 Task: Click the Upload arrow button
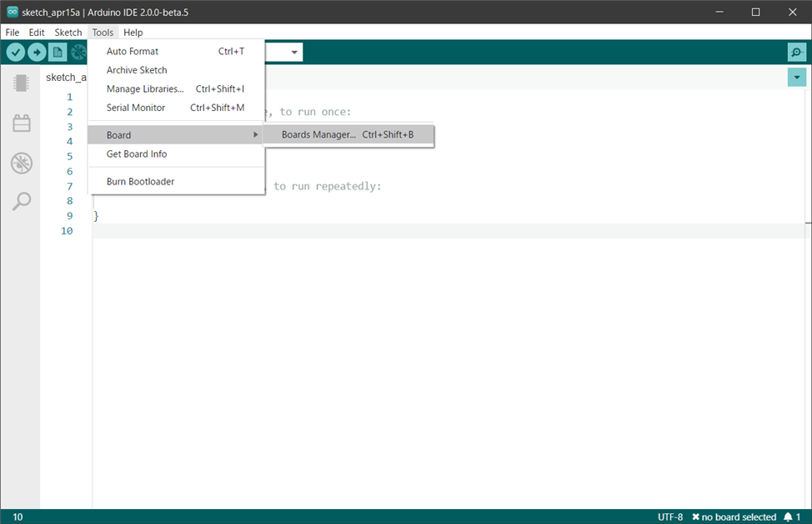click(37, 53)
